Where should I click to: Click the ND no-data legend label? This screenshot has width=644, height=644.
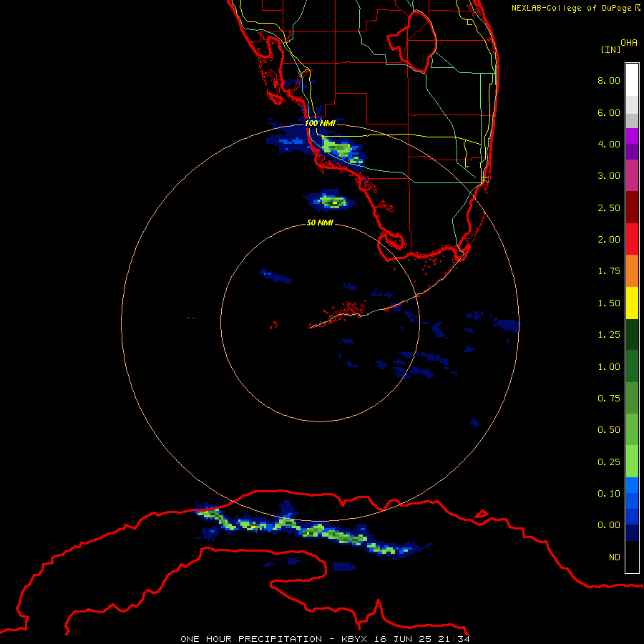[615, 557]
